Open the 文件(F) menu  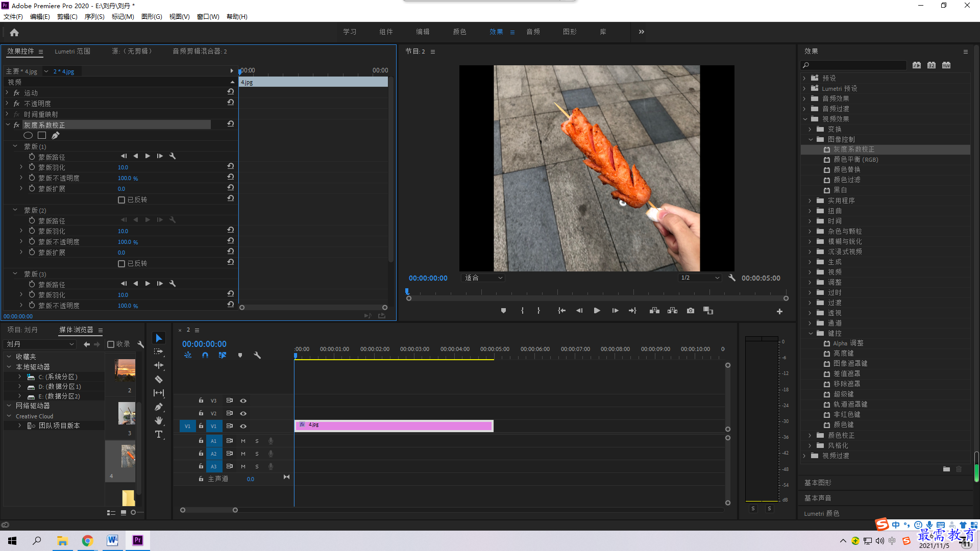pyautogui.click(x=13, y=17)
